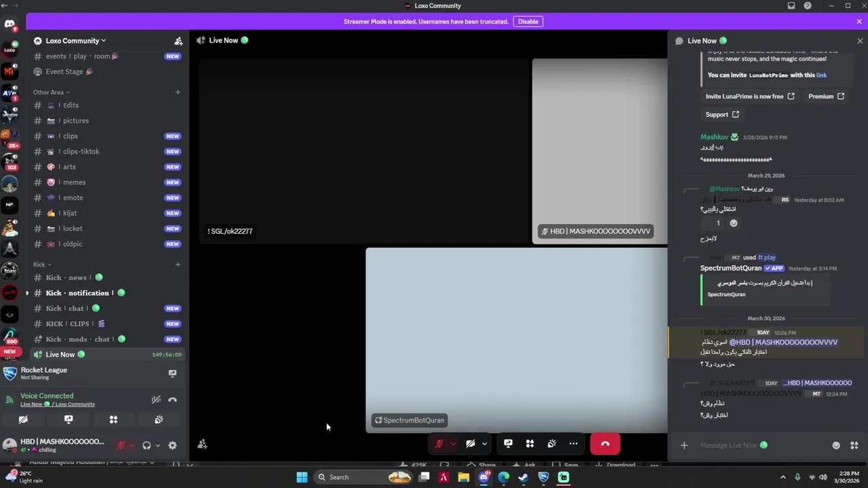Toggle camera in call control bar

470,444
